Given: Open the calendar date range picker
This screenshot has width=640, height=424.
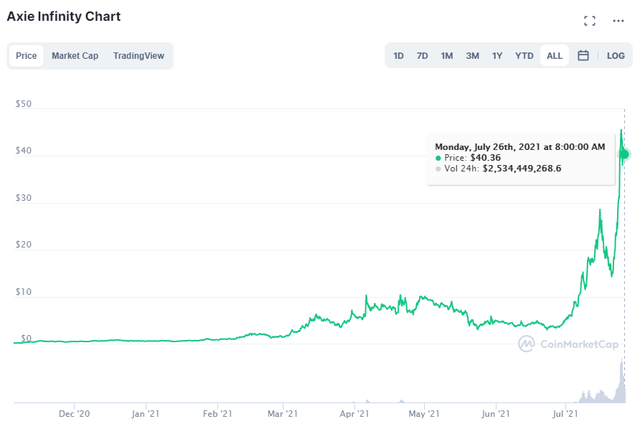Looking at the screenshot, I should point(583,55).
